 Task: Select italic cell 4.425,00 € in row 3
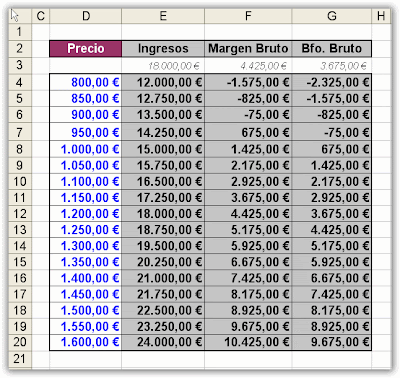click(248, 65)
